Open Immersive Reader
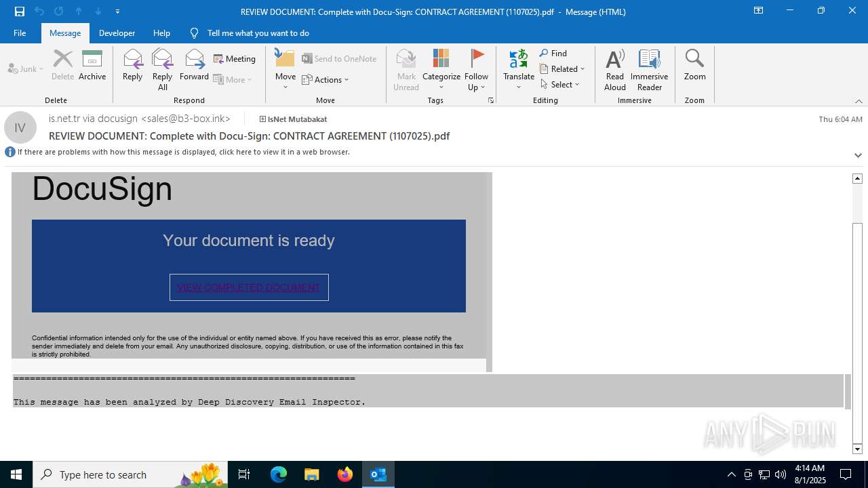This screenshot has width=868, height=488. (x=649, y=69)
